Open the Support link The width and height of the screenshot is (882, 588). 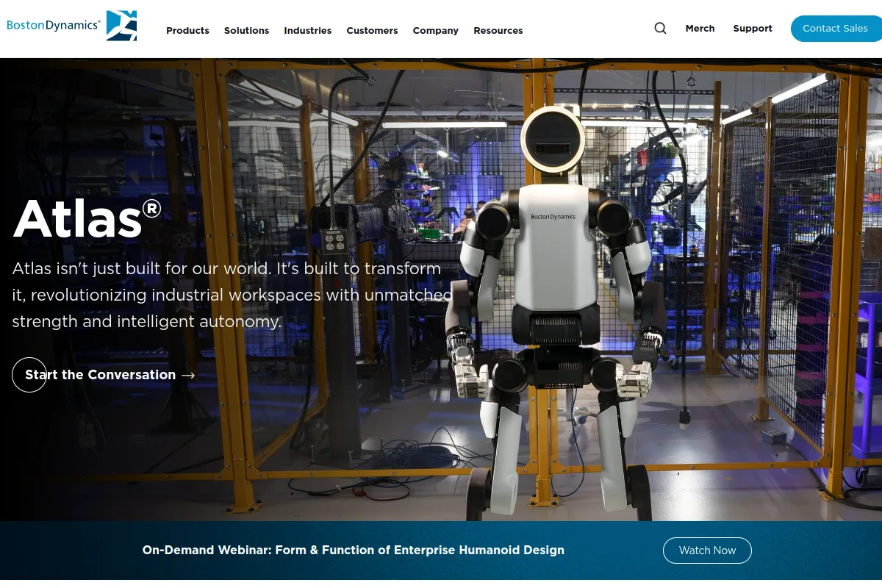(x=753, y=29)
